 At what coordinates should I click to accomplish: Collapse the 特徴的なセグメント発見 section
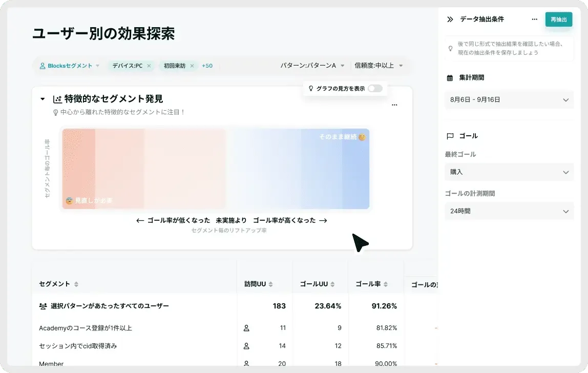[43, 99]
